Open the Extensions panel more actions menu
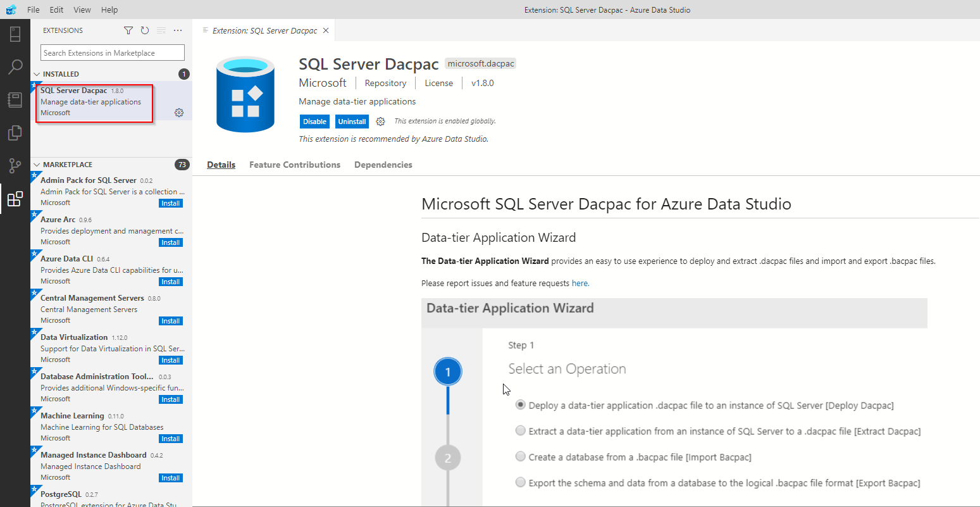The image size is (980, 507). (x=178, y=30)
